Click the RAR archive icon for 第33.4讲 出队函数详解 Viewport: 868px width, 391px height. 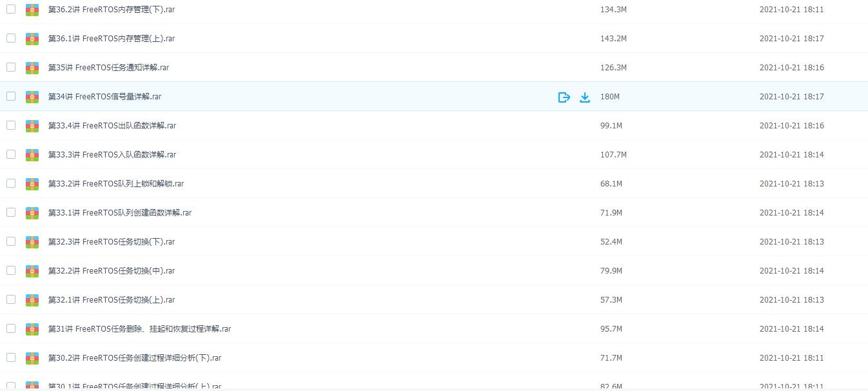pyautogui.click(x=32, y=126)
